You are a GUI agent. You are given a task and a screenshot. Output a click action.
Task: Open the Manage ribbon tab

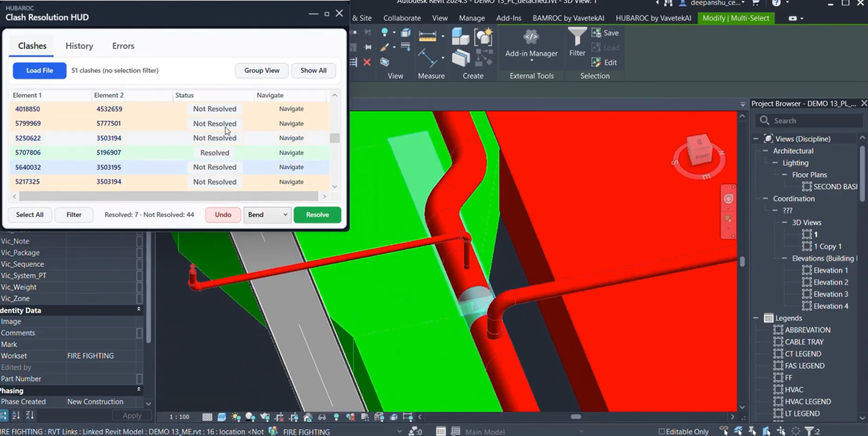[x=472, y=18]
